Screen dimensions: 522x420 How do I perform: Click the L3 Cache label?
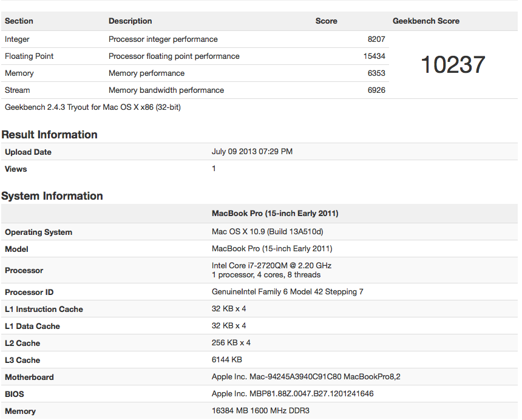(22, 360)
